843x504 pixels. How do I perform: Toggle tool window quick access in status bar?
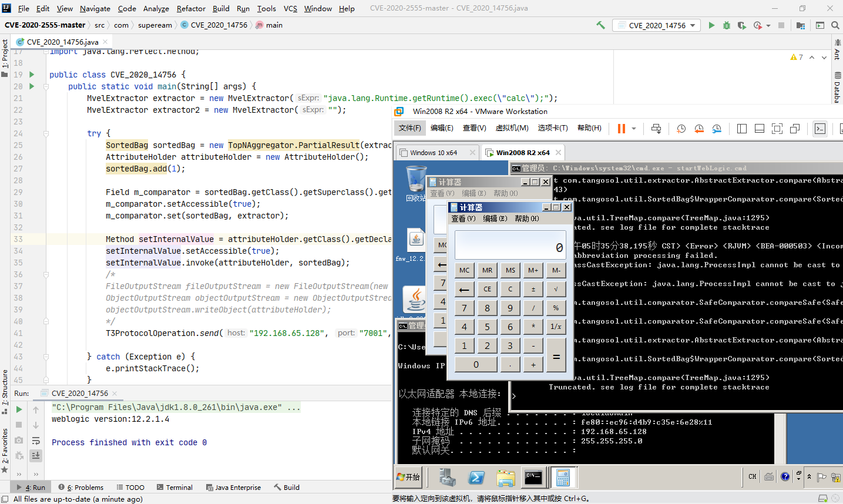[x=5, y=499]
